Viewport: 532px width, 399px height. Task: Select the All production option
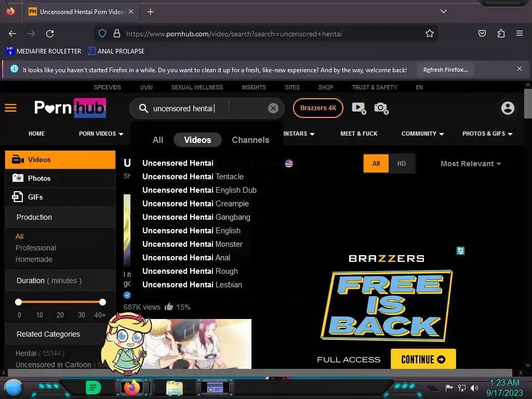(x=19, y=236)
